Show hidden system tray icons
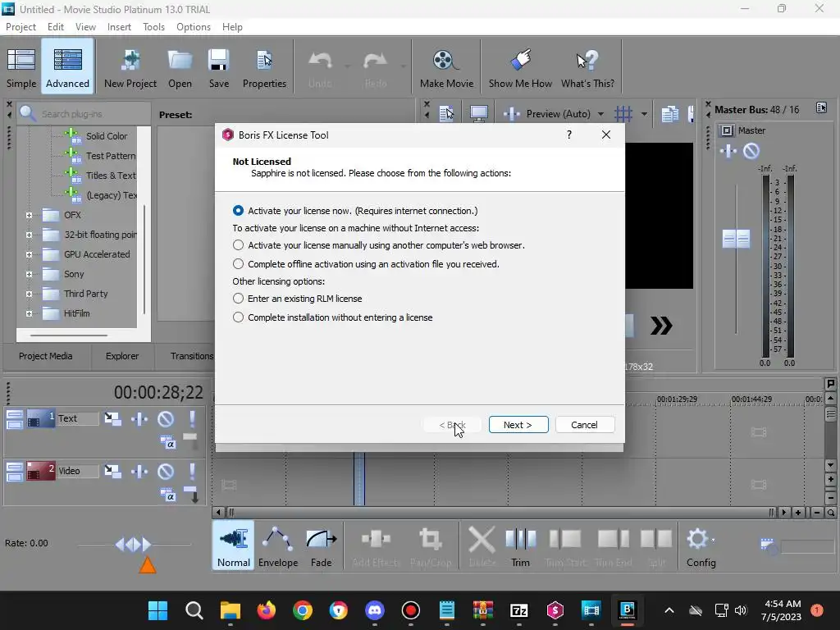 (x=669, y=610)
